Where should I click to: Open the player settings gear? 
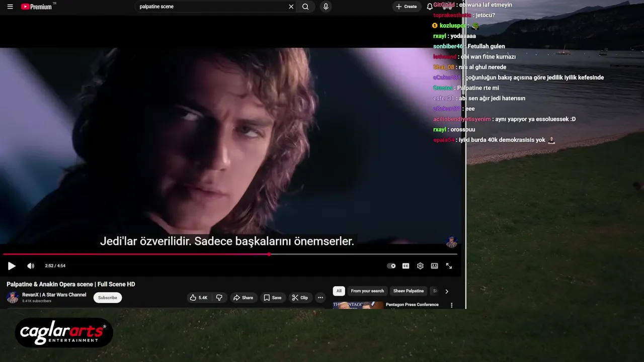click(x=420, y=266)
